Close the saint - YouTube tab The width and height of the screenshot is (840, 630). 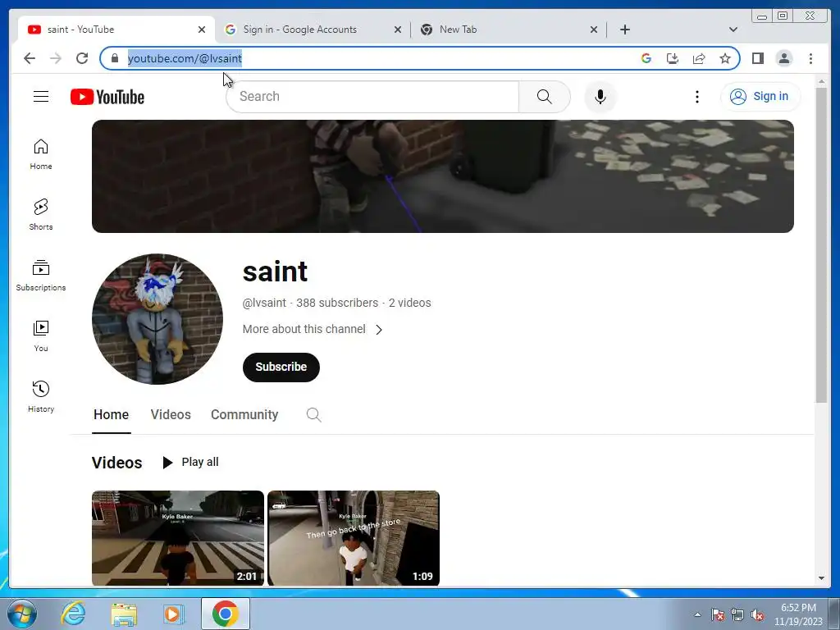[202, 30]
